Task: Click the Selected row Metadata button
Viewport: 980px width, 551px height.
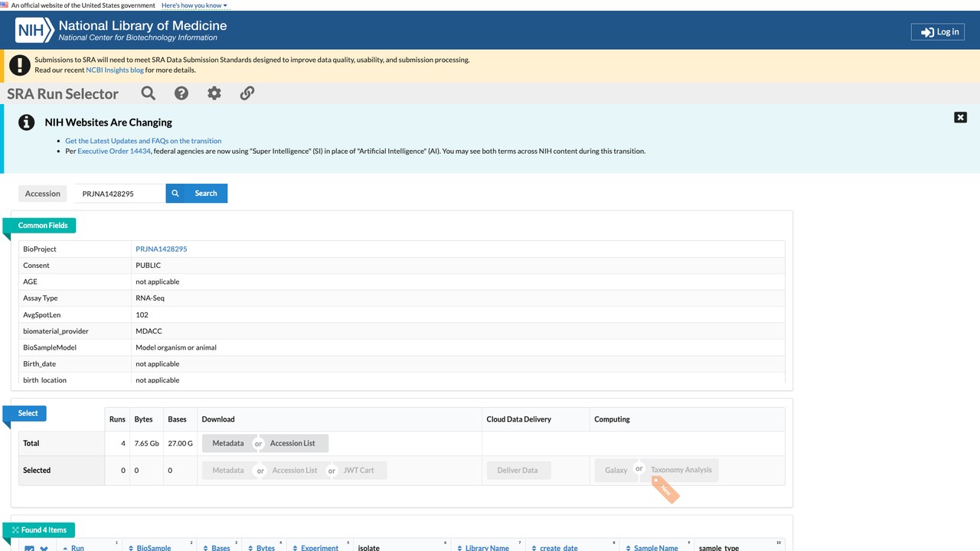Action: 228,470
